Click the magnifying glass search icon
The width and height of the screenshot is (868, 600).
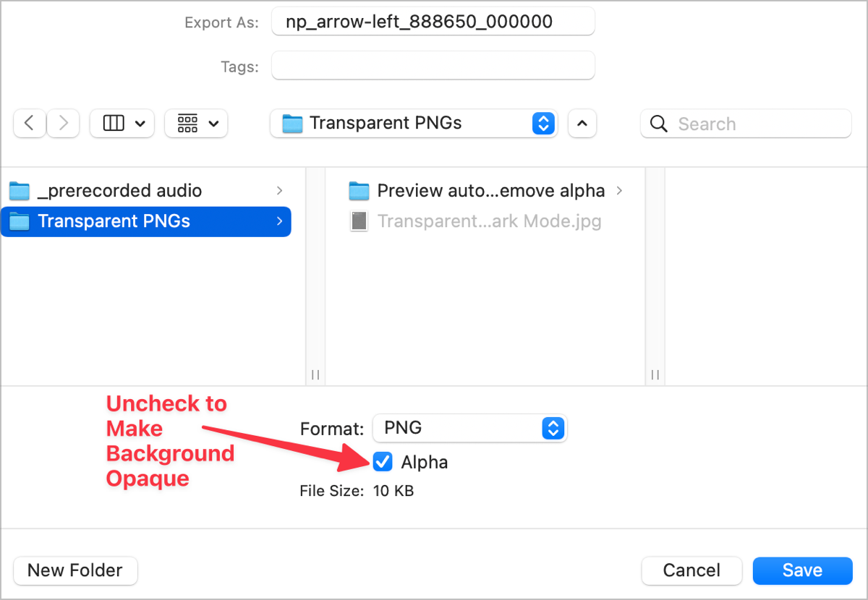coord(658,124)
